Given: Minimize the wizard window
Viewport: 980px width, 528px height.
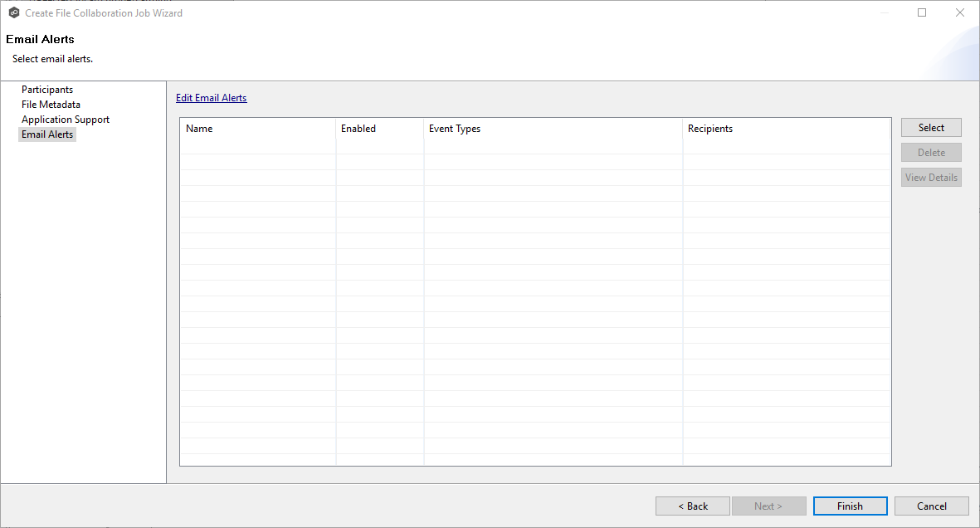Looking at the screenshot, I should coord(883,12).
